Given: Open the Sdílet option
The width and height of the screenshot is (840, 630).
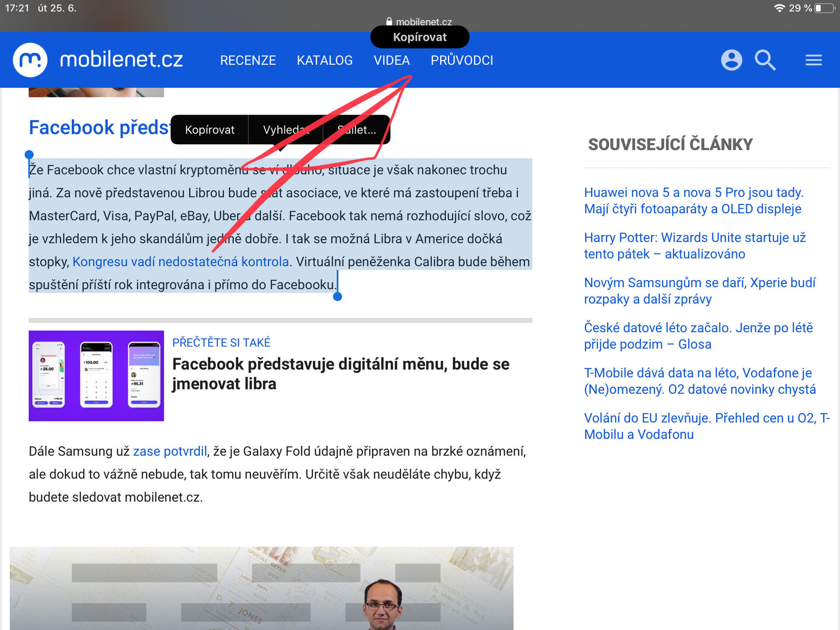Looking at the screenshot, I should [x=356, y=129].
